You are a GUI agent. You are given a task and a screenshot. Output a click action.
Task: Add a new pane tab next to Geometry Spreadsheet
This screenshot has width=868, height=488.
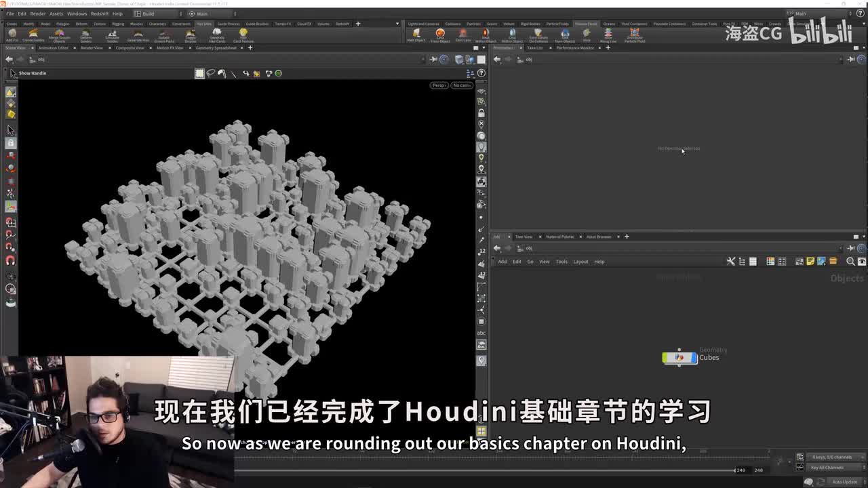click(x=250, y=47)
